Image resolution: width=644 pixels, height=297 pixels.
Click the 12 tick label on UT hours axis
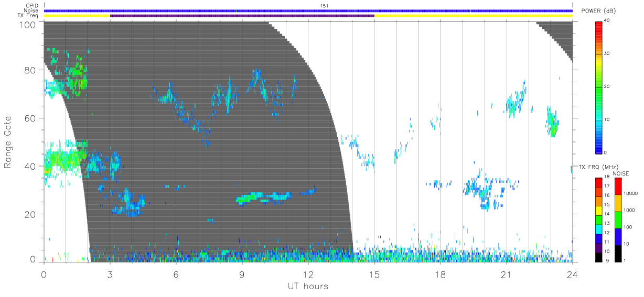308,274
